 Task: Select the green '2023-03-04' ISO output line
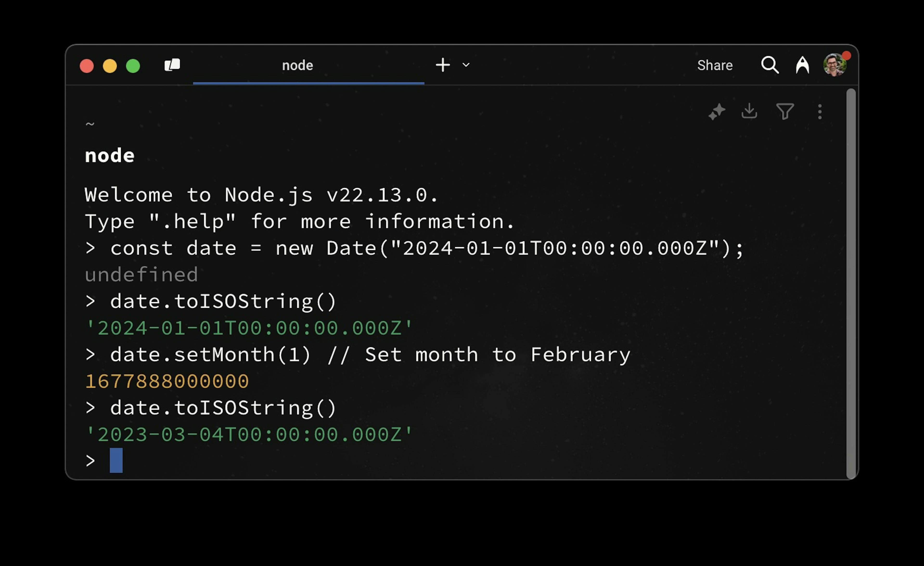(249, 434)
